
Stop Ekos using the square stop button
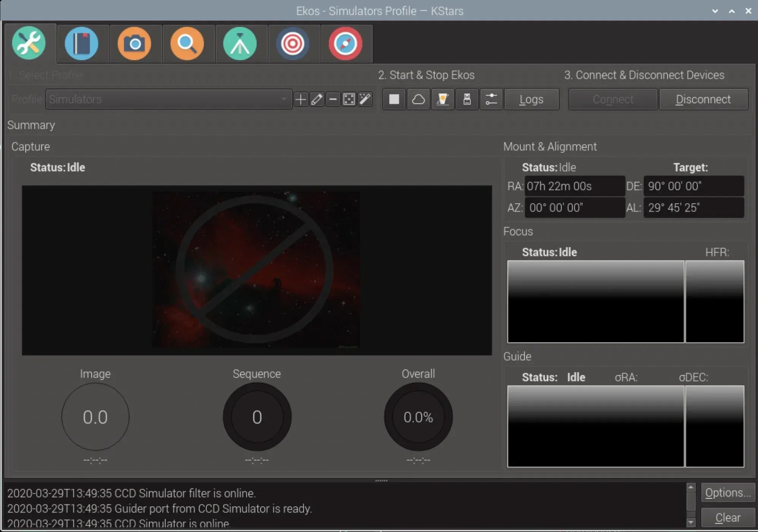(393, 99)
